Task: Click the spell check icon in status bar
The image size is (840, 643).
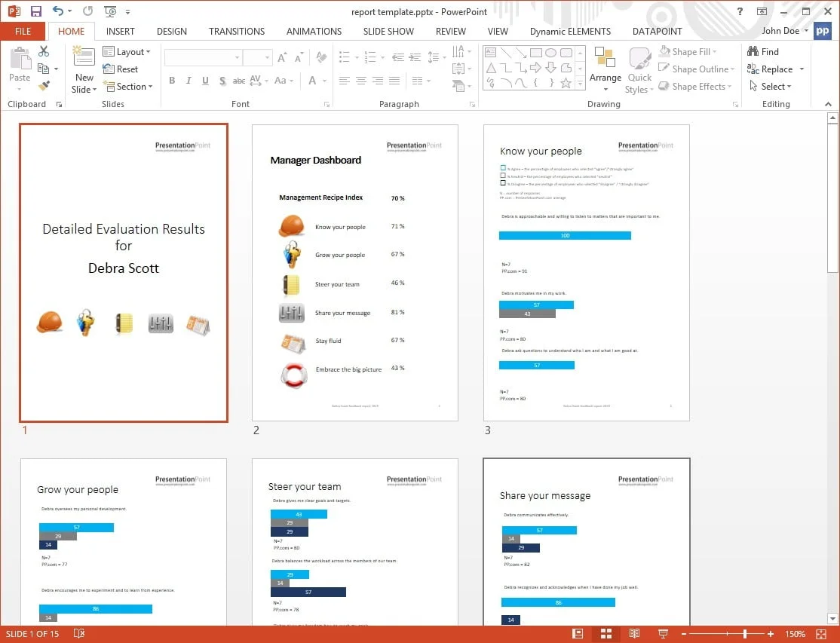Action: pos(79,634)
